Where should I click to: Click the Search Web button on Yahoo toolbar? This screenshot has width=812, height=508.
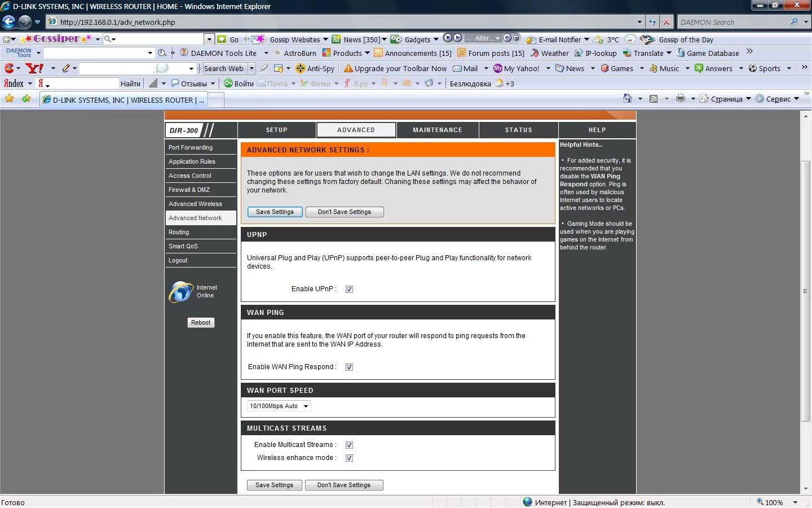[224, 68]
